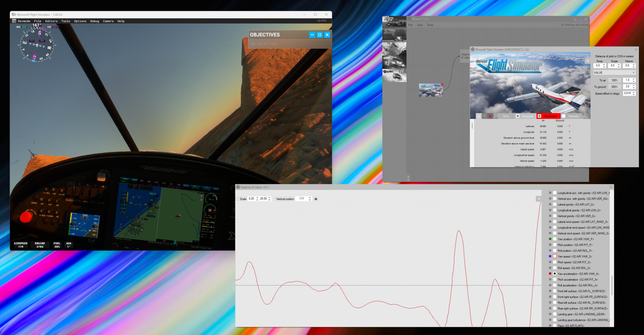Open the SimConnect panel hamburger menu
Viewport: 644px width, 335px height.
(x=636, y=49)
